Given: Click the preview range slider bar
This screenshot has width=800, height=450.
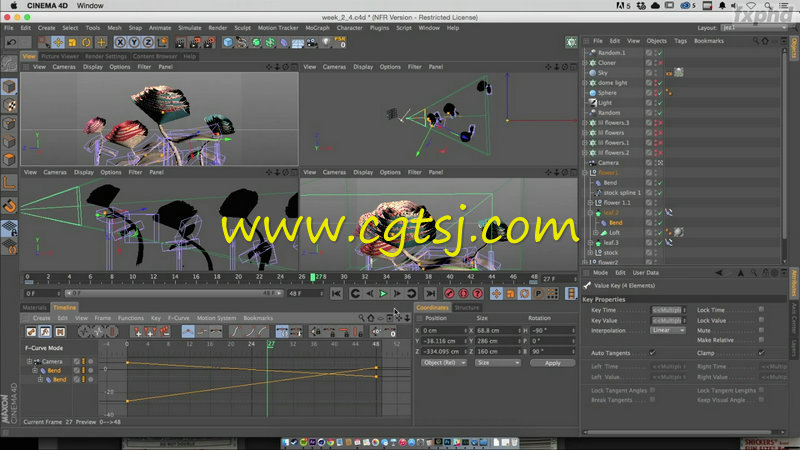Looking at the screenshot, I should click(x=174, y=293).
